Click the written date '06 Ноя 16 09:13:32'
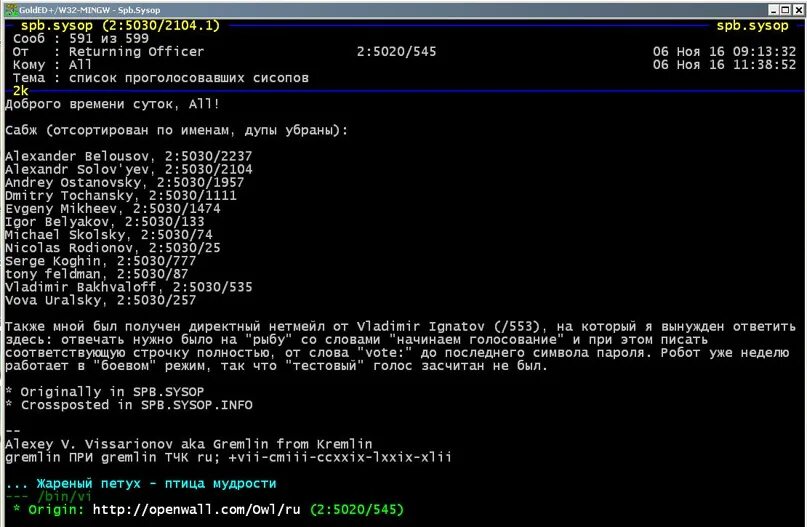Image resolution: width=807 pixels, height=527 pixels. (724, 51)
